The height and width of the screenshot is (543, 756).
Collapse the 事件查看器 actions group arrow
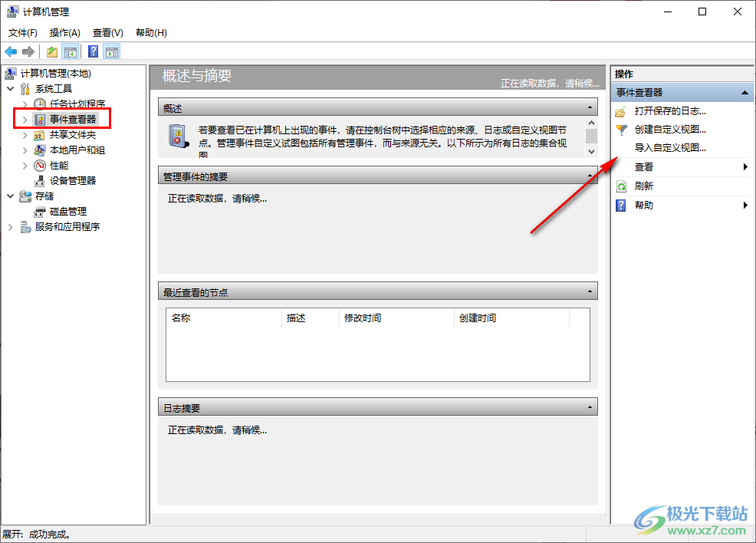click(x=744, y=93)
